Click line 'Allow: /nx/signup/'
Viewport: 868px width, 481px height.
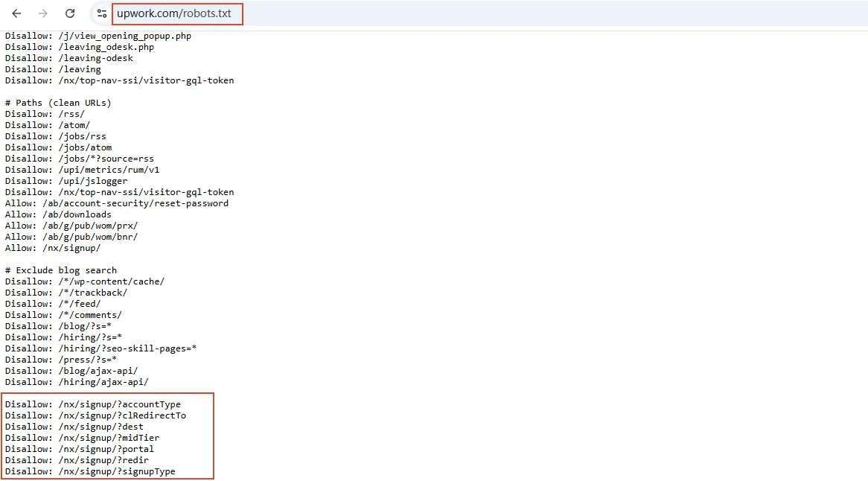click(53, 248)
